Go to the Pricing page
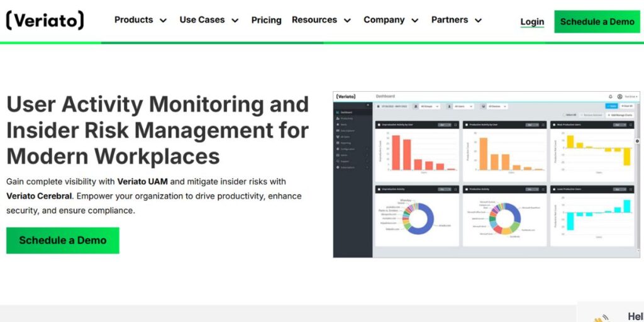 click(x=266, y=20)
